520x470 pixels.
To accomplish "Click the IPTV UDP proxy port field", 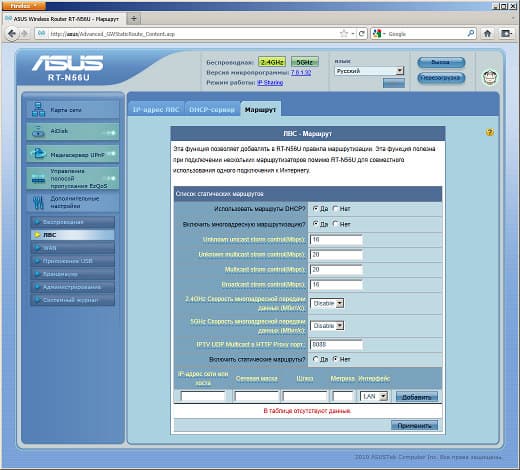I will click(x=336, y=345).
